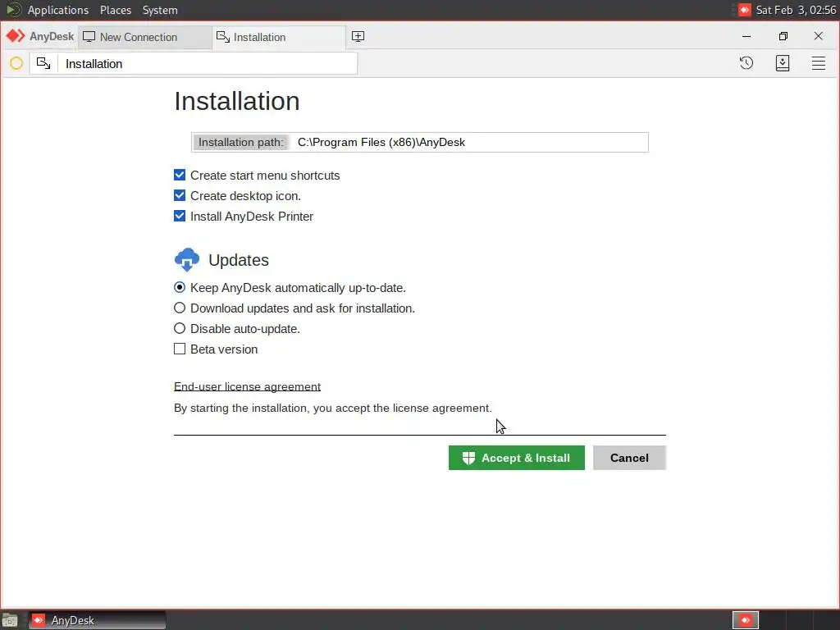Uncheck Create desktop icon option
Viewport: 840px width, 630px height.
(180, 195)
